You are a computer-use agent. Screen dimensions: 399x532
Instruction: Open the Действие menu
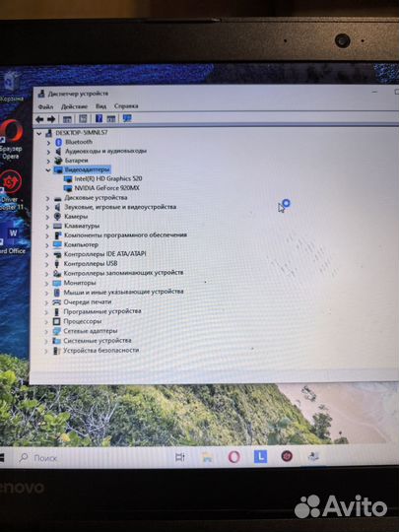74,106
